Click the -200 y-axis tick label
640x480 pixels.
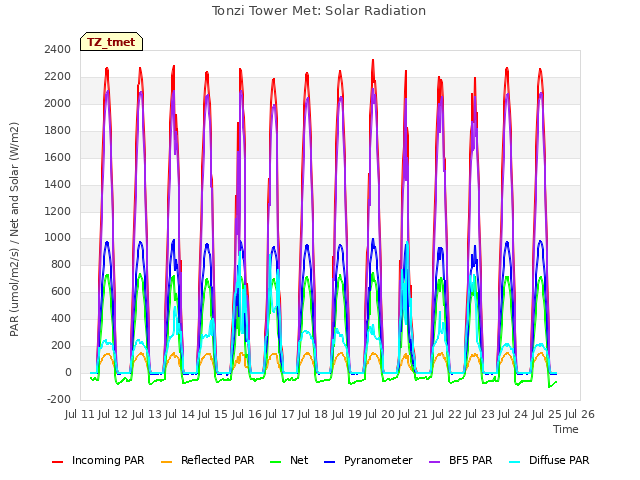[x=59, y=399]
